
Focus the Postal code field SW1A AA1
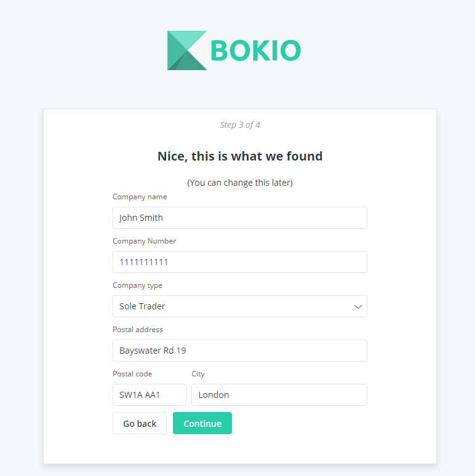pyautogui.click(x=150, y=395)
